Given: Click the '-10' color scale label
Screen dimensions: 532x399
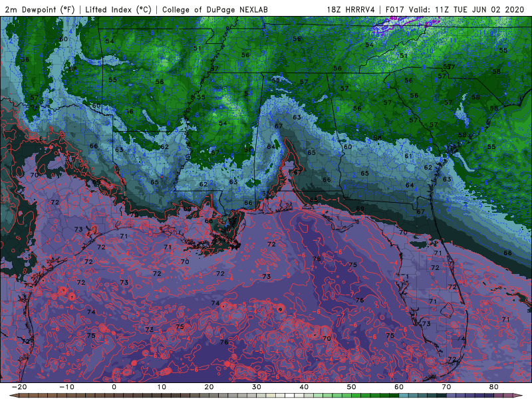Looking at the screenshot, I should [x=66, y=387].
